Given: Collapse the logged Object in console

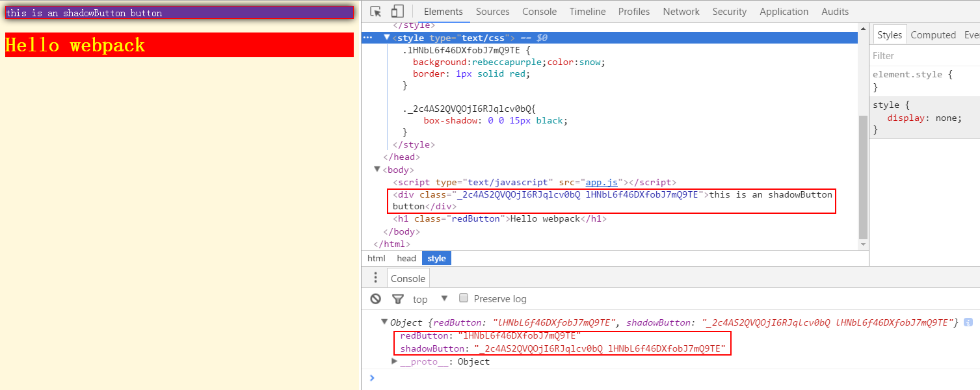Looking at the screenshot, I should (x=385, y=322).
